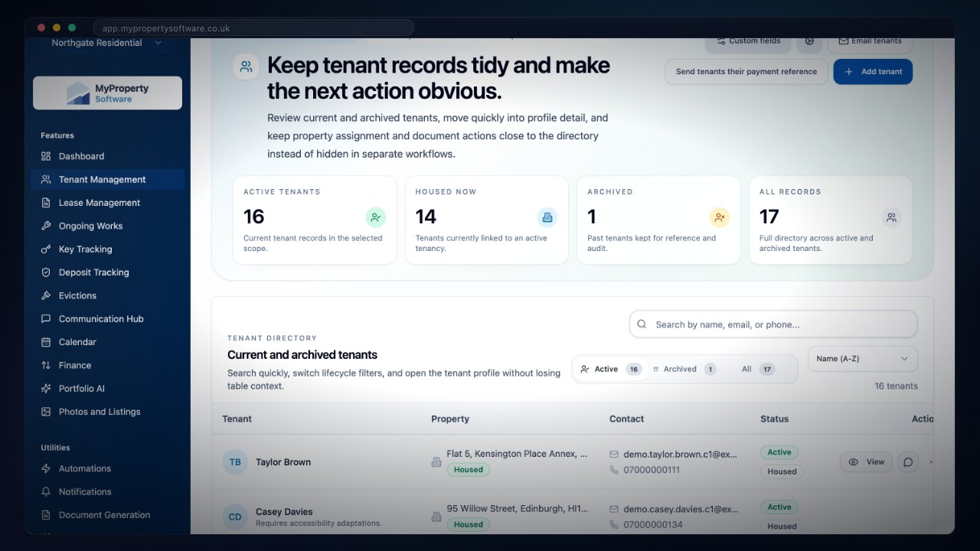Screen dimensions: 980x551
Task: Open the Dashboard grid icon in sidebar
Action: (46, 156)
